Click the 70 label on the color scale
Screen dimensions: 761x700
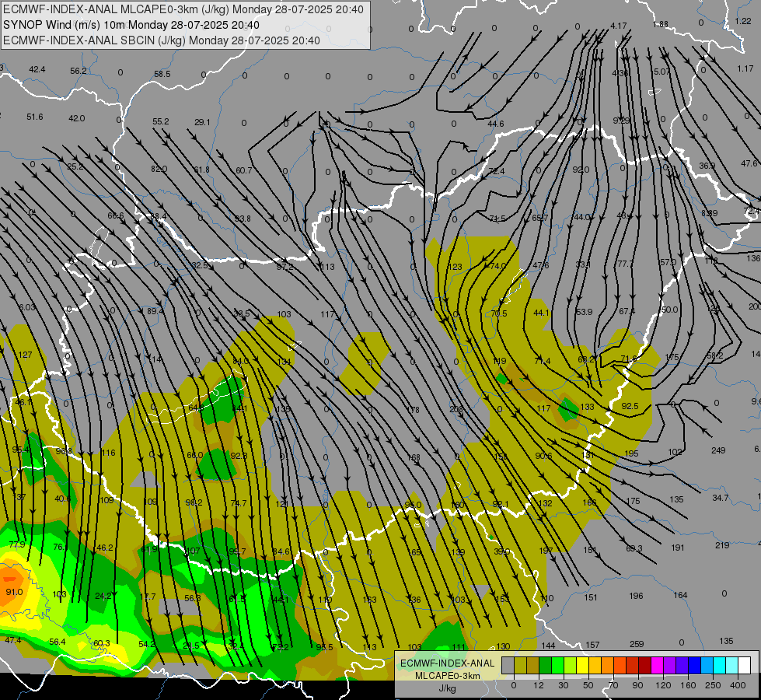pyautogui.click(x=613, y=685)
